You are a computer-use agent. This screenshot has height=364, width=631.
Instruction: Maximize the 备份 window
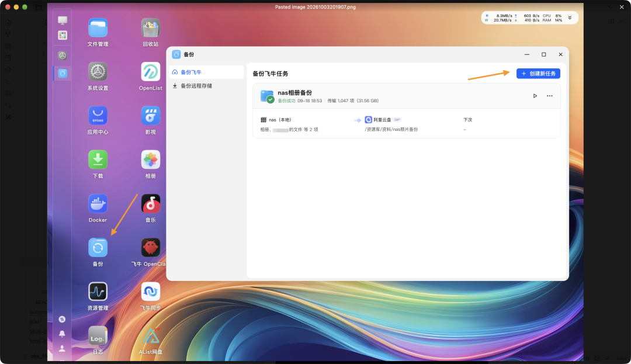(x=544, y=55)
